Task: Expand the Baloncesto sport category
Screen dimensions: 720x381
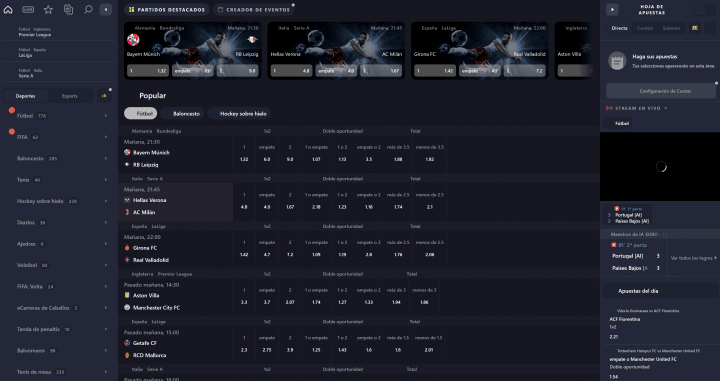Action: (x=58, y=158)
